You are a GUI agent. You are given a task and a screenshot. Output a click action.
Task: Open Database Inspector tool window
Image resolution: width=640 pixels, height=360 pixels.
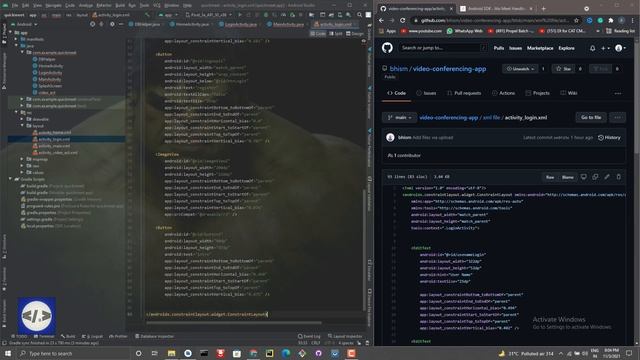(x=155, y=336)
